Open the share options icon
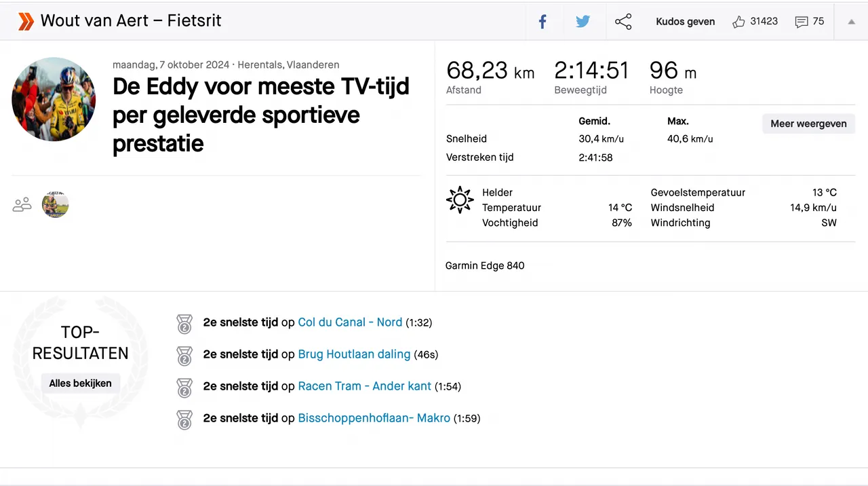Viewport: 868px width, 486px height. tap(623, 22)
